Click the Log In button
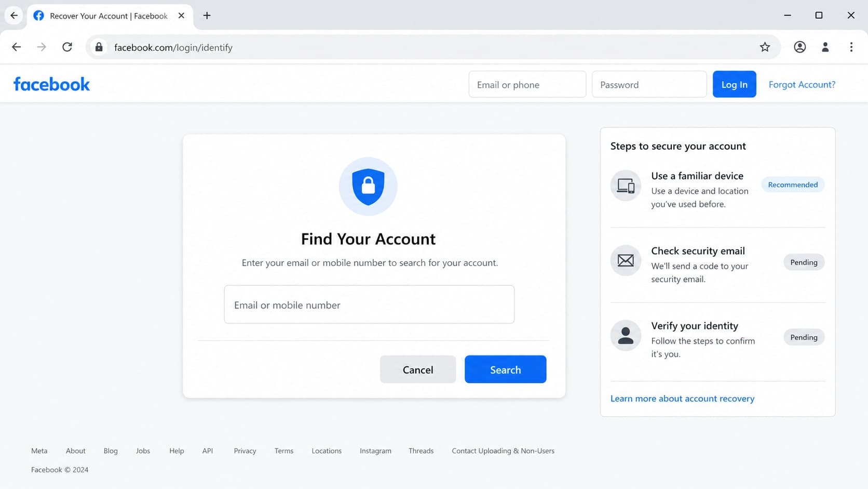The width and height of the screenshot is (868, 489). [x=734, y=84]
